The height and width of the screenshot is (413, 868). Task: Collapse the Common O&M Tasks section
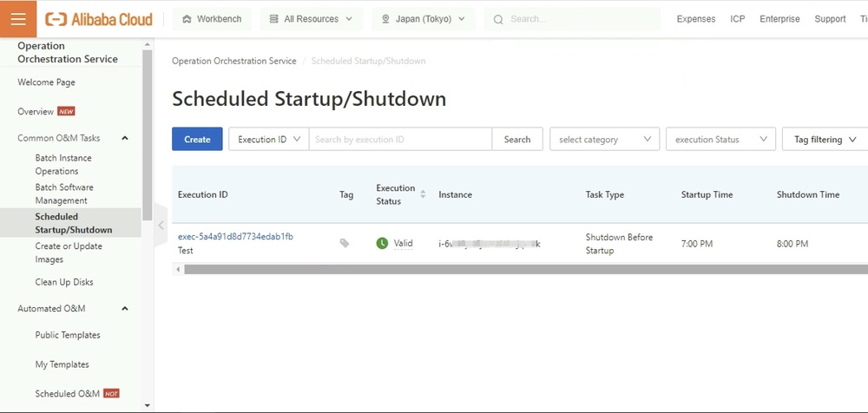point(124,138)
